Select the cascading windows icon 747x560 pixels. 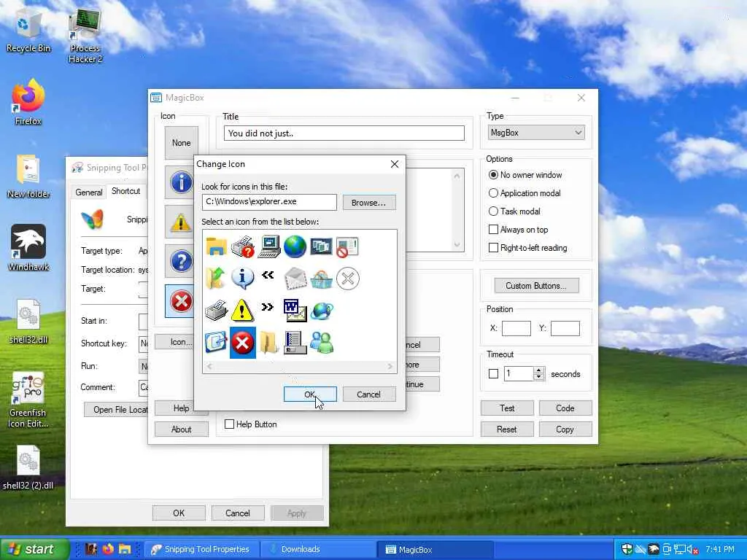(x=321, y=246)
